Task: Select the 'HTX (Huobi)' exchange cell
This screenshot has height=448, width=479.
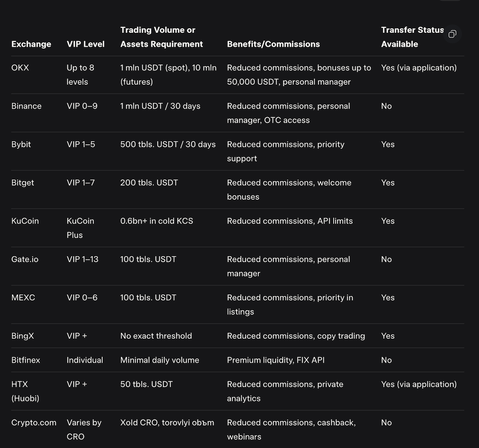Action: 25,391
